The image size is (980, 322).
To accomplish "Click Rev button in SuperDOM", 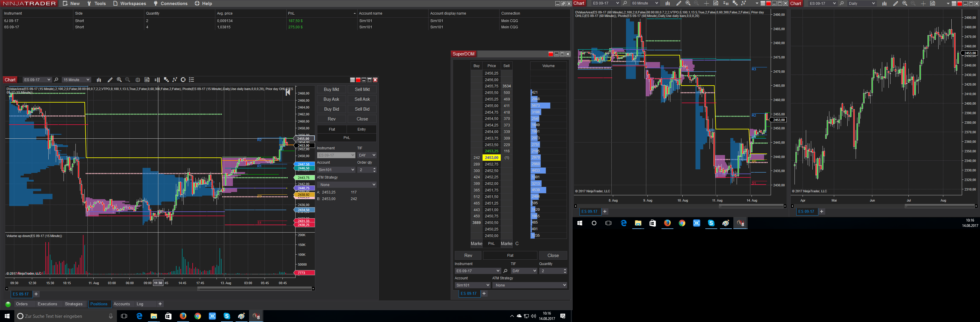I will click(x=468, y=256).
